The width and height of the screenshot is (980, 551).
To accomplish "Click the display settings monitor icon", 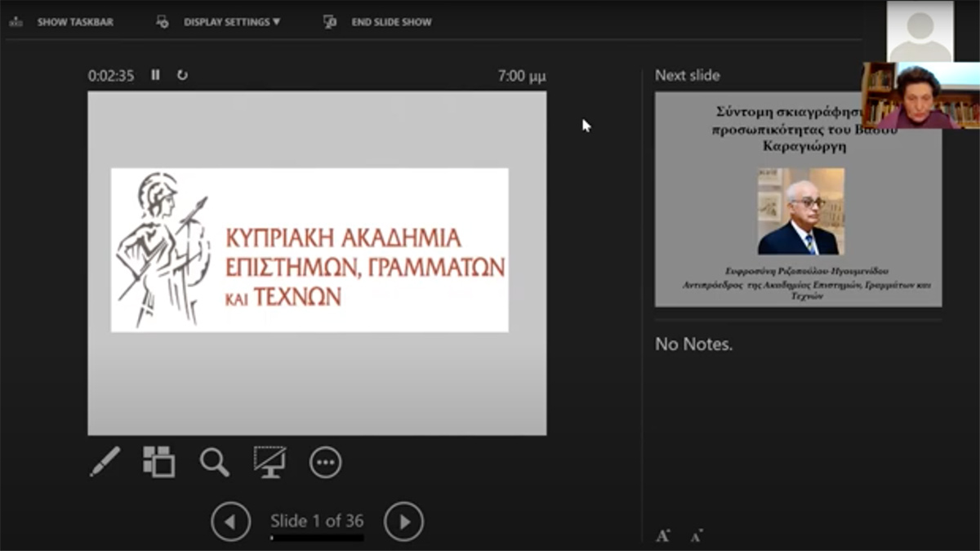I will coord(163,22).
